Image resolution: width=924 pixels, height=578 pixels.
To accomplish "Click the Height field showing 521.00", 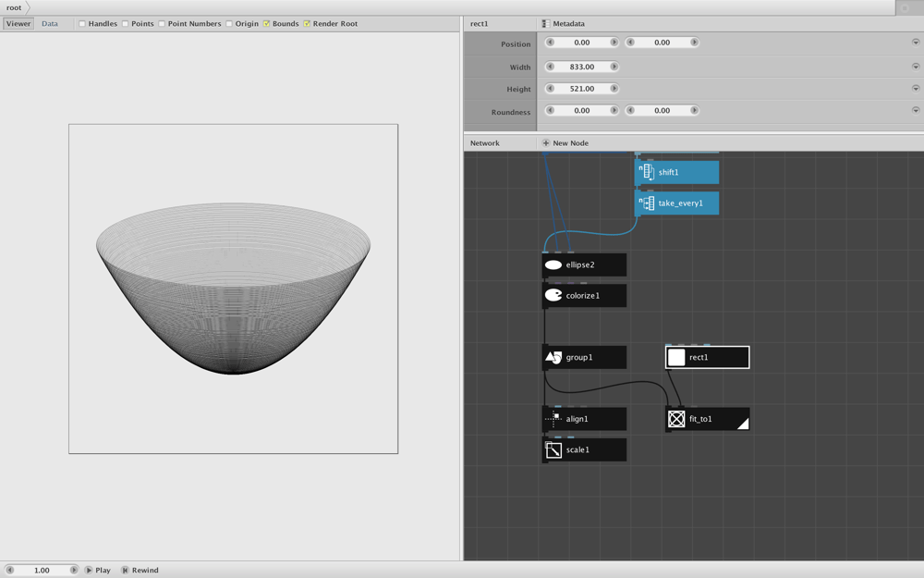I will (x=581, y=89).
